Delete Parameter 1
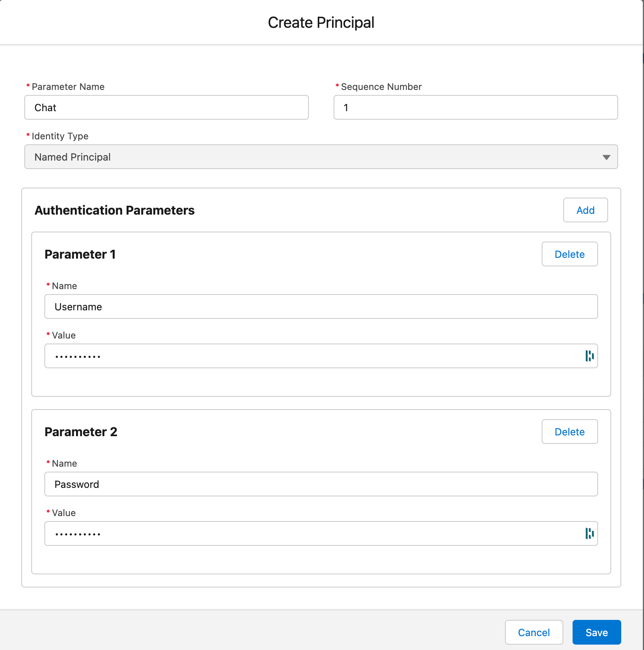 coord(569,254)
